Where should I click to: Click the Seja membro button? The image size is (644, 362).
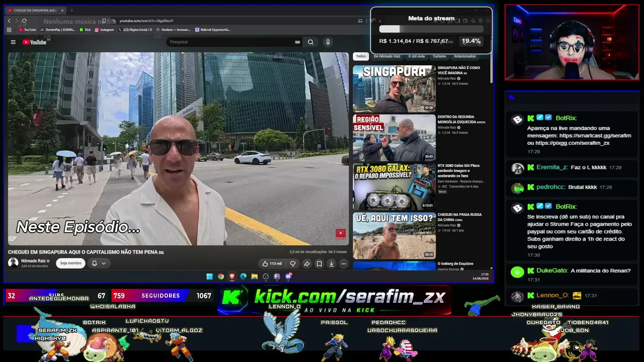point(70,263)
